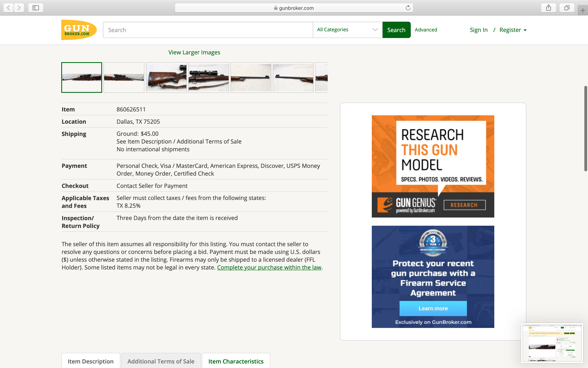Click the TX 8.25% tax text

tap(128, 206)
